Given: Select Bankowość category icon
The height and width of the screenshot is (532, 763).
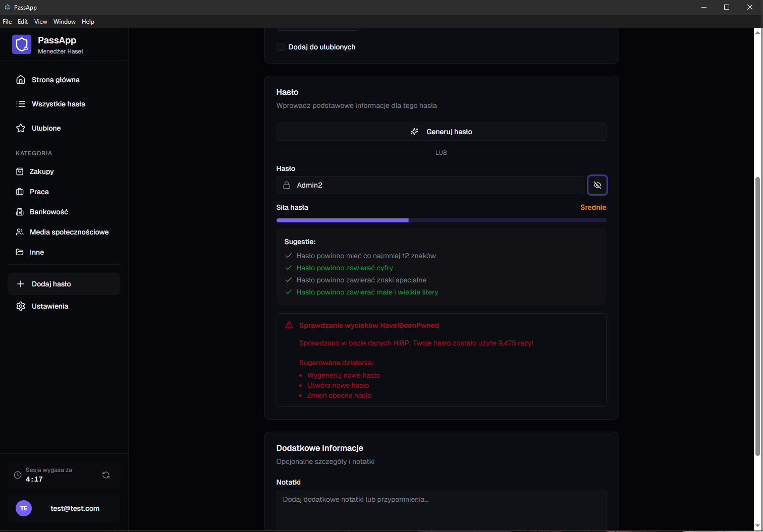Looking at the screenshot, I should [20, 212].
